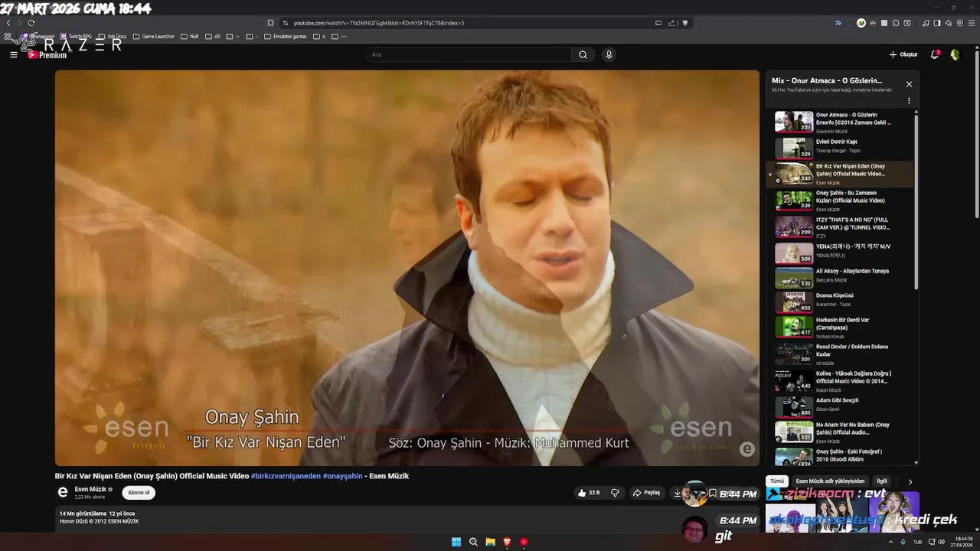Open the music note playlist icon in the browser toolbar
Image resolution: width=980 pixels, height=551 pixels.
click(x=926, y=23)
